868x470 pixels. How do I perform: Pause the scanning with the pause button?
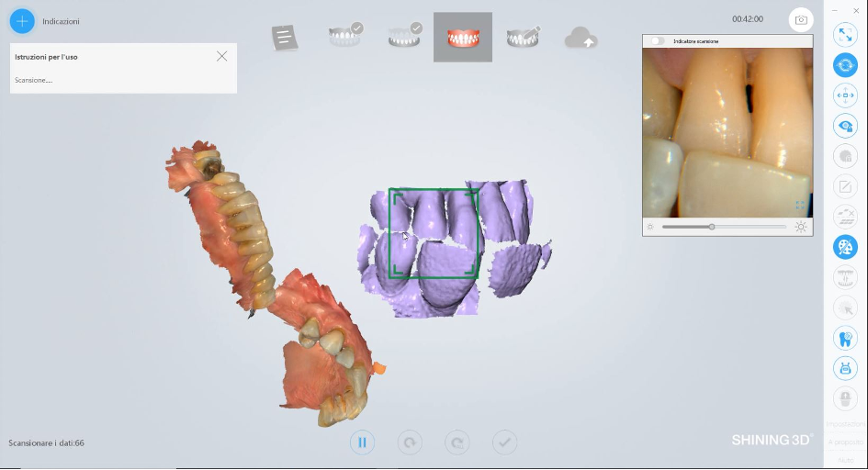tap(362, 442)
